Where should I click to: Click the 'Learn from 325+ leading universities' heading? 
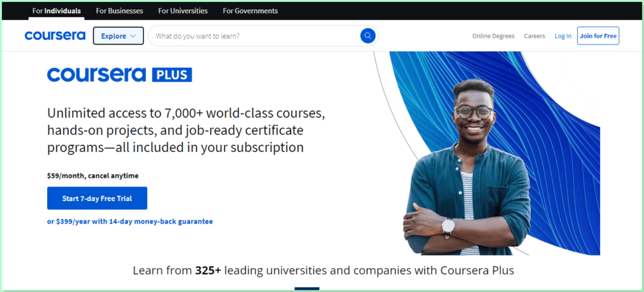point(323,271)
